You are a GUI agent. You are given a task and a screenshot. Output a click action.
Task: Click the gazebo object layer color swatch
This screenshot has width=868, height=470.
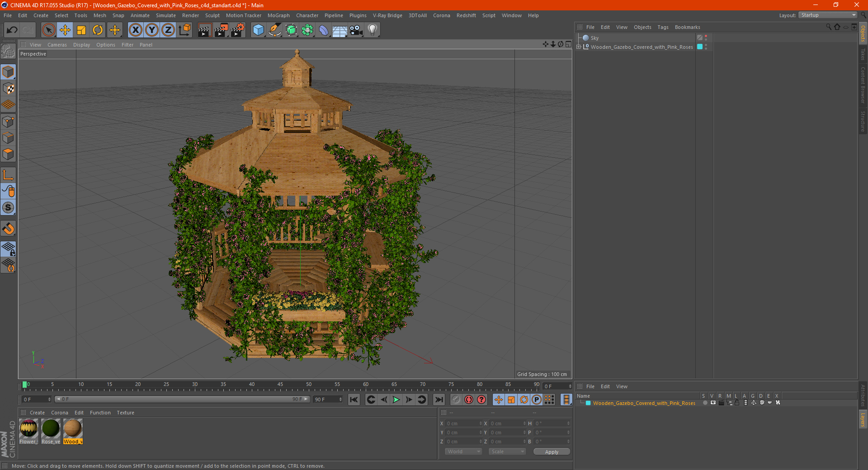700,47
